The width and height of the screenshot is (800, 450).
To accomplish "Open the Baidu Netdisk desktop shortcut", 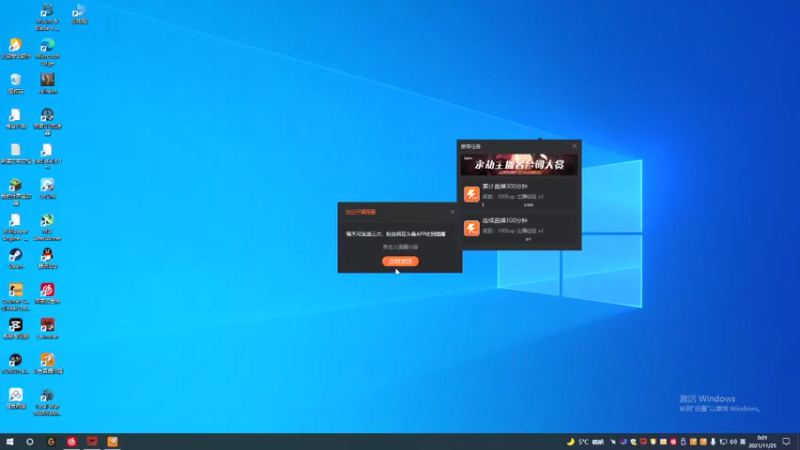I will [x=15, y=399].
